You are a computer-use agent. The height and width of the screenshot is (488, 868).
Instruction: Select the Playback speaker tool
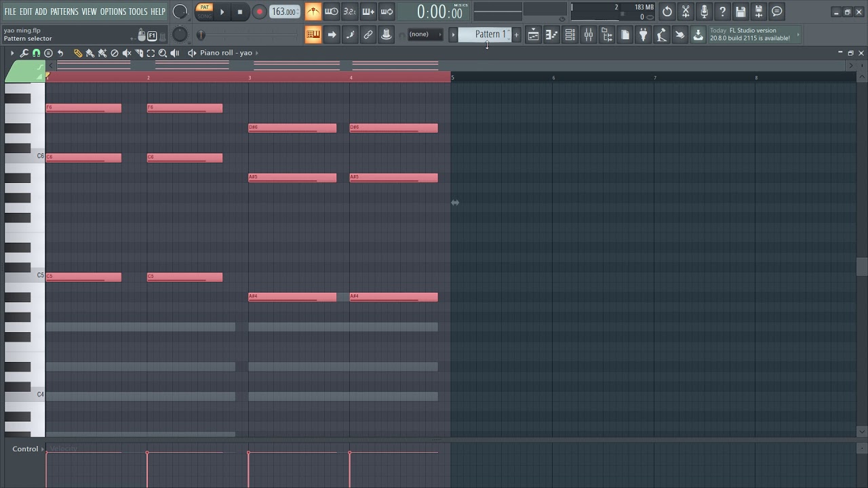175,53
